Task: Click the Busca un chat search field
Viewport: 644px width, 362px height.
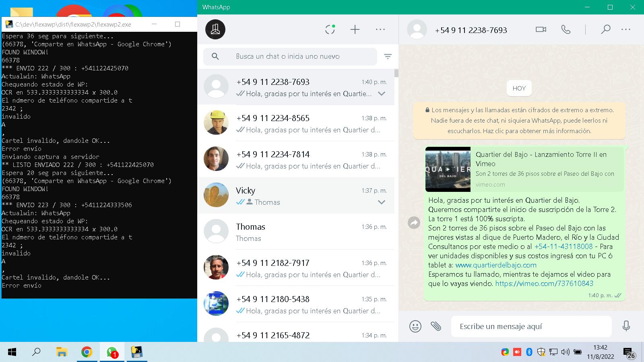Action: coord(290,56)
